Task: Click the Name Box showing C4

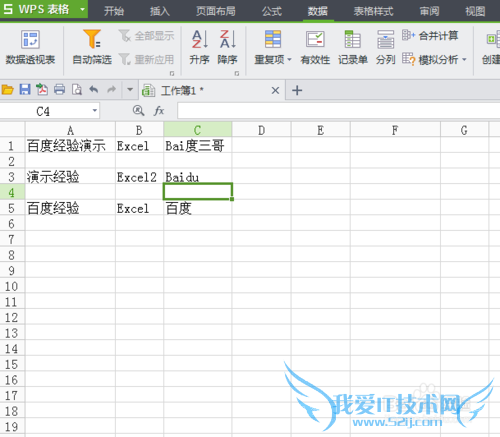Action: pyautogui.click(x=43, y=111)
